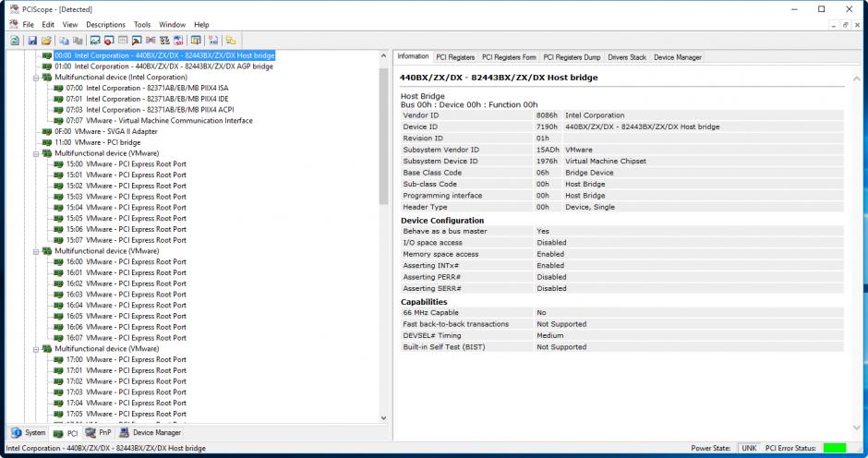Image resolution: width=868 pixels, height=458 pixels.
Task: Open the Edit menu
Action: coord(48,24)
